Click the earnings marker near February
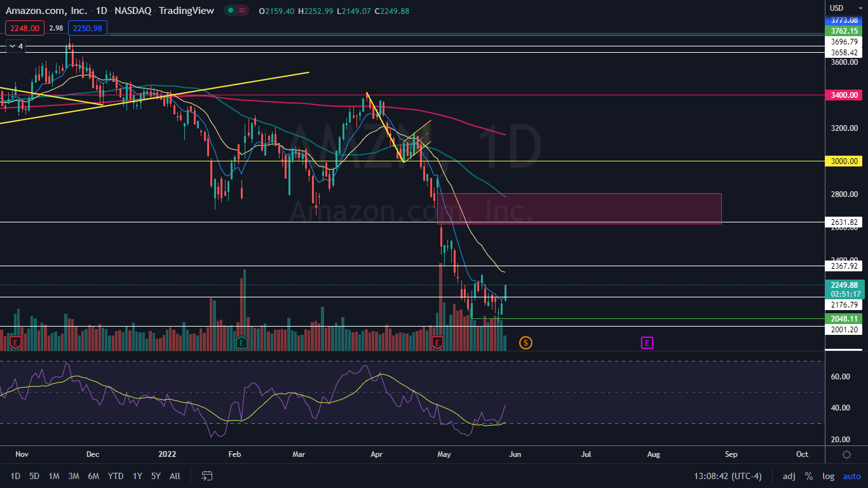Viewport: 868px width, 488px height. (241, 343)
